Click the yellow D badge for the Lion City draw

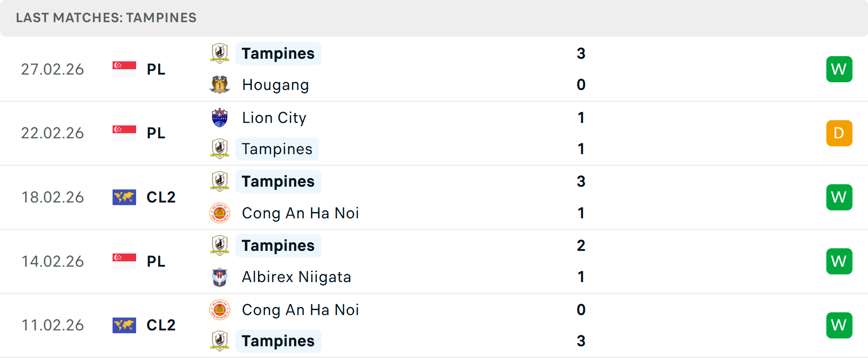[839, 133]
